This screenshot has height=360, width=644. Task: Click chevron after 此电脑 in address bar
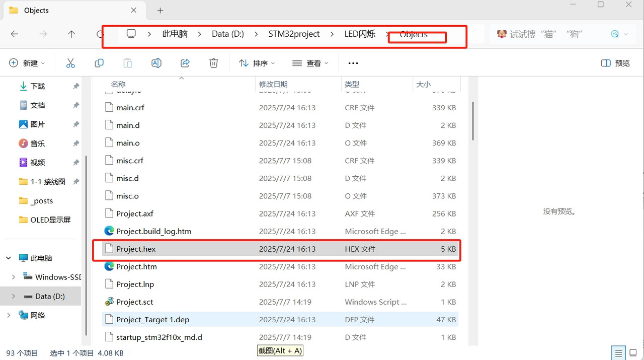click(200, 34)
